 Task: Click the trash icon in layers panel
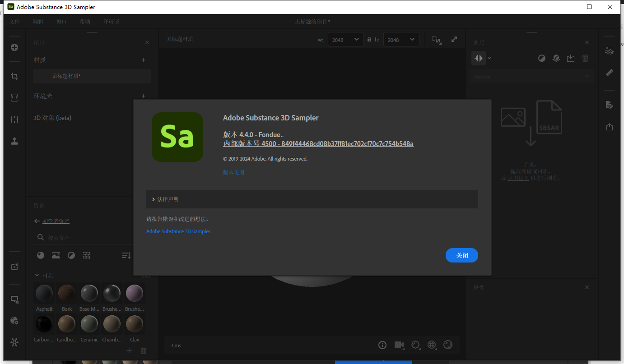click(585, 58)
